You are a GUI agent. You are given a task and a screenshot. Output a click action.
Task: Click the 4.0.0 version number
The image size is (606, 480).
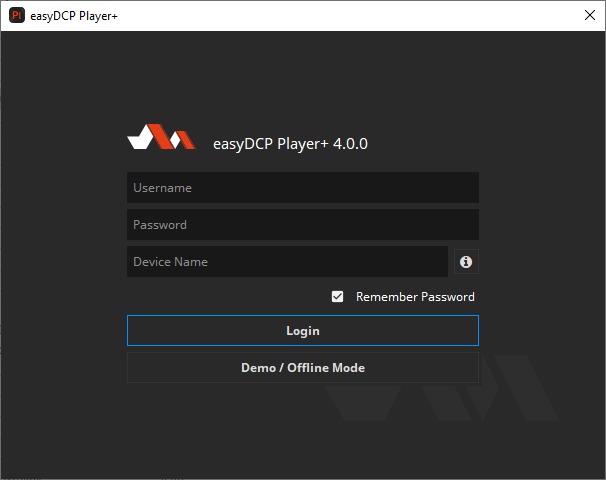click(x=349, y=143)
